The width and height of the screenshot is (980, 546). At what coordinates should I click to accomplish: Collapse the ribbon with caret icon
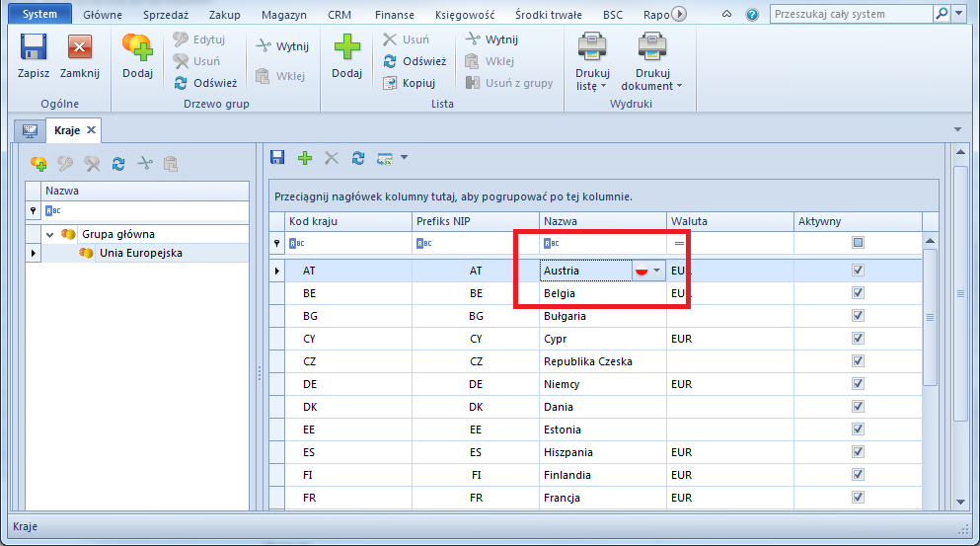click(726, 14)
